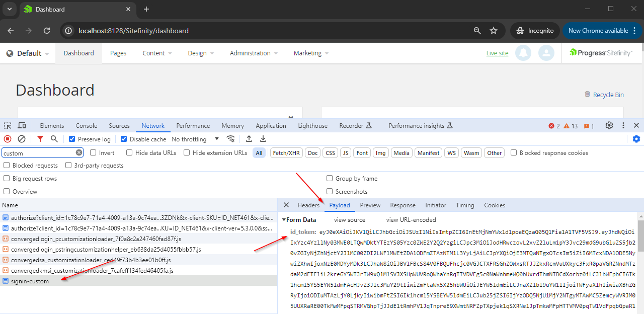Click the Import HAR file upload icon

249,139
